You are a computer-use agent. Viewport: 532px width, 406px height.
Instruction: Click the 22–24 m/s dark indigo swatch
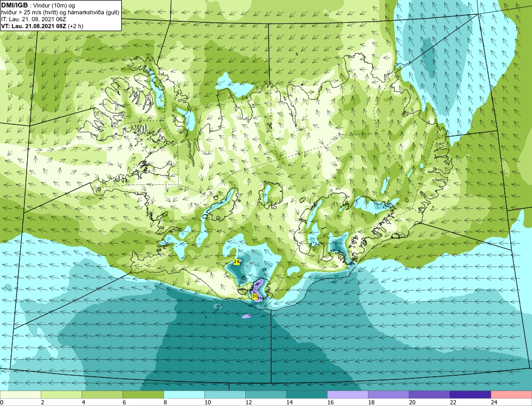point(470,394)
